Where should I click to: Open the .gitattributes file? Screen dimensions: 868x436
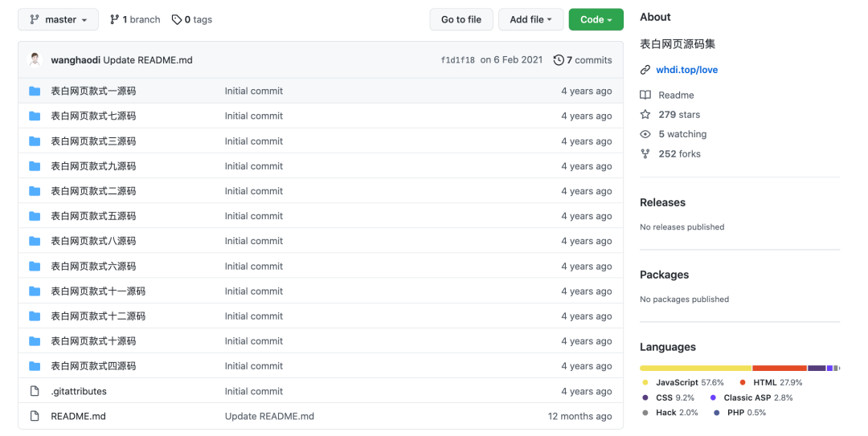(79, 391)
